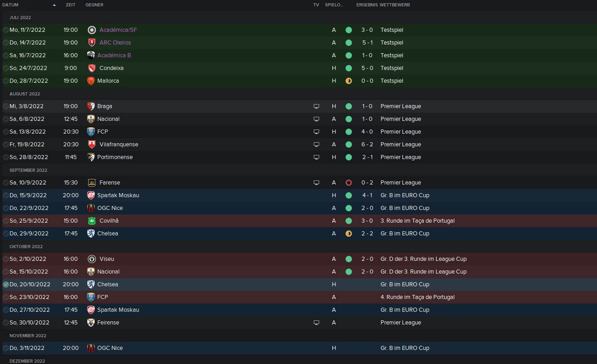The width and height of the screenshot is (597, 364).
Task: Click the draw indicator for Chelsea 2-2 match
Action: pos(349,234)
